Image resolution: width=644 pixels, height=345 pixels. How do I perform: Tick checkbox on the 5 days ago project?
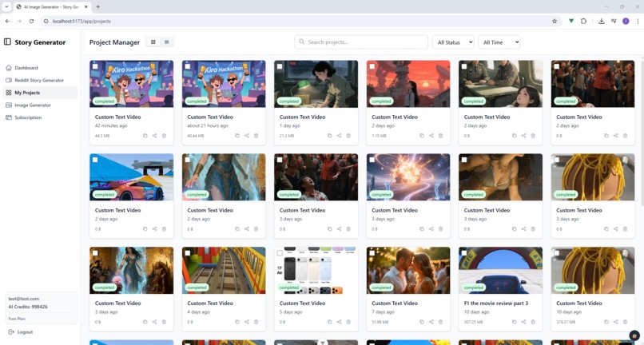(280, 253)
